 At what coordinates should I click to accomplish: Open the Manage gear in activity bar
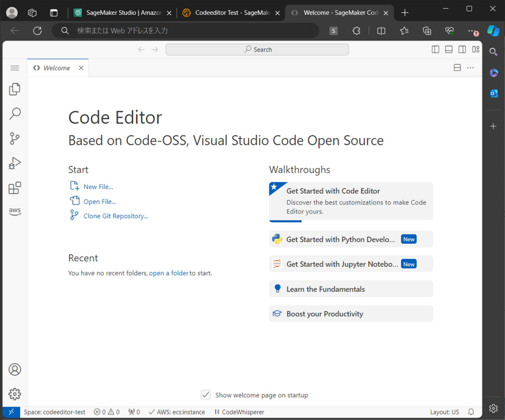pos(15,394)
